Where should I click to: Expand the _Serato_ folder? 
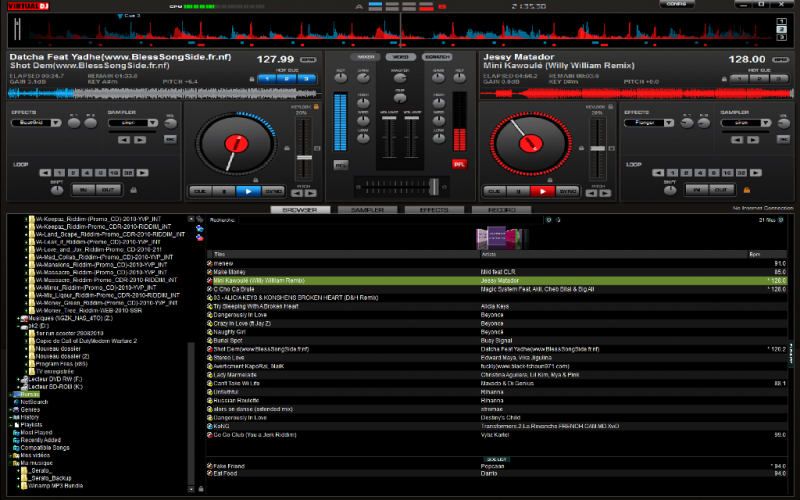click(x=18, y=471)
